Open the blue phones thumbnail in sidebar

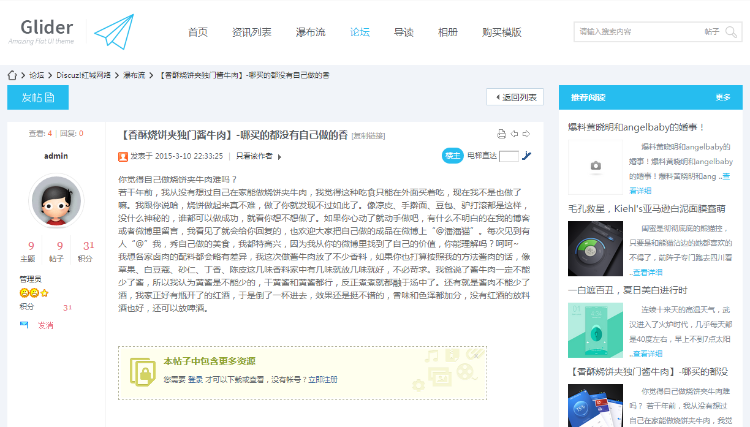tap(595, 405)
